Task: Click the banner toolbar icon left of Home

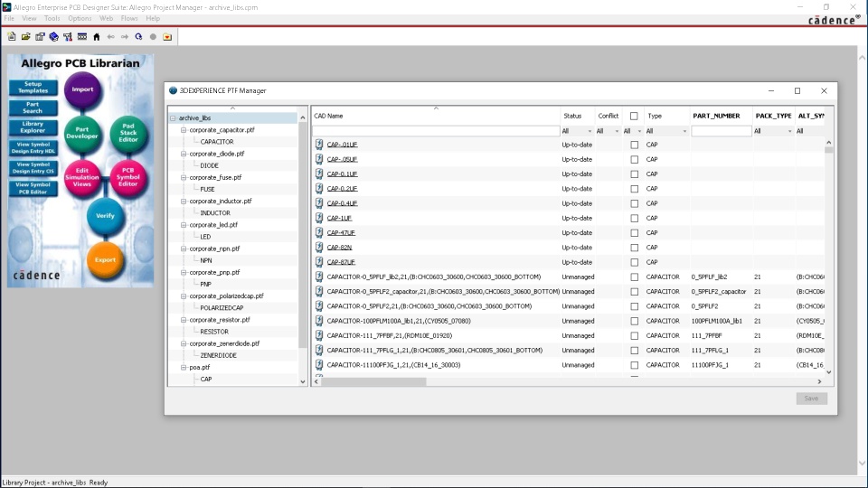Action: coord(82,36)
